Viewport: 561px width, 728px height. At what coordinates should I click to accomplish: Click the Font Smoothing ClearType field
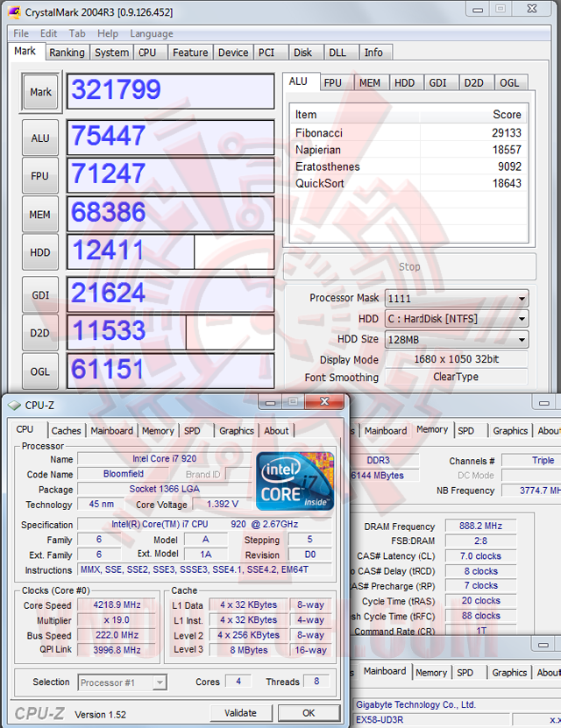pos(456,377)
